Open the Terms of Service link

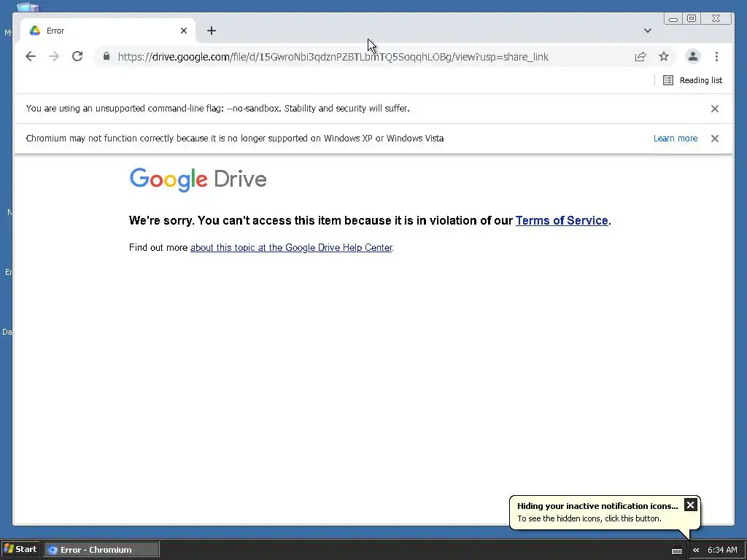(562, 220)
